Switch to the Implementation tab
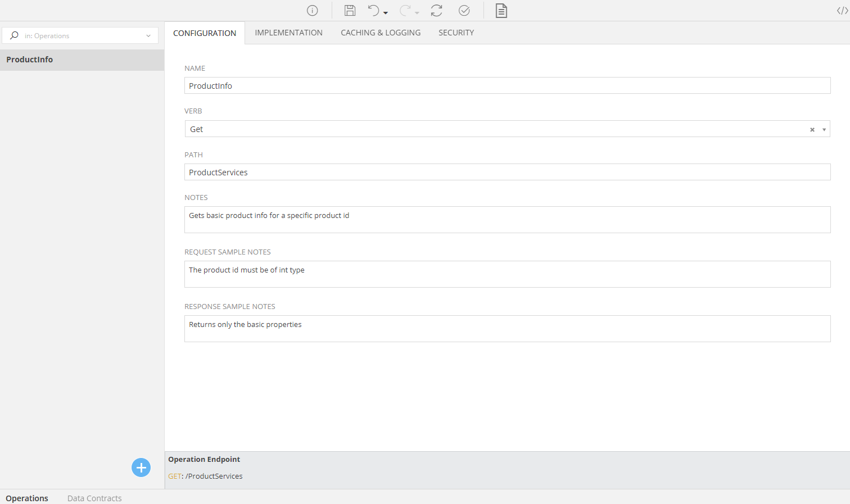This screenshot has width=850, height=504. coord(288,33)
